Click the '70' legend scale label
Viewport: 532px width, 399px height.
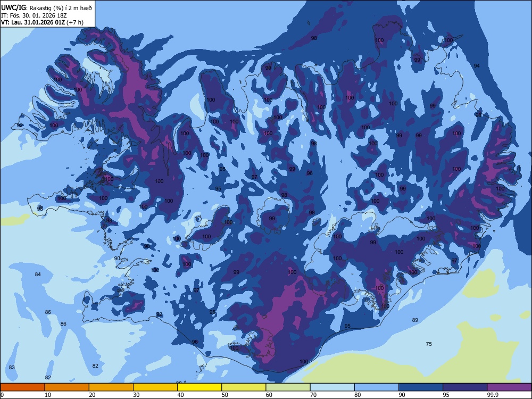click(x=313, y=395)
